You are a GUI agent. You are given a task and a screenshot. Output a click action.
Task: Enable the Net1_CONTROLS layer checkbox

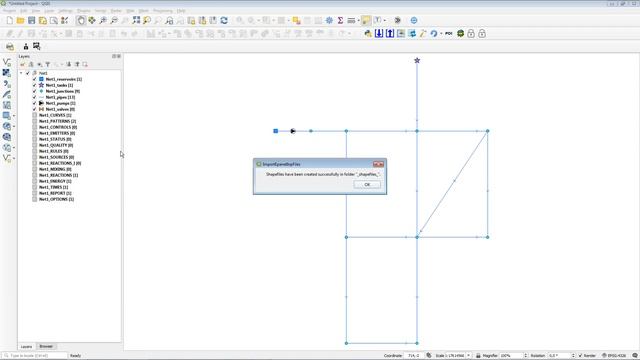(34, 127)
